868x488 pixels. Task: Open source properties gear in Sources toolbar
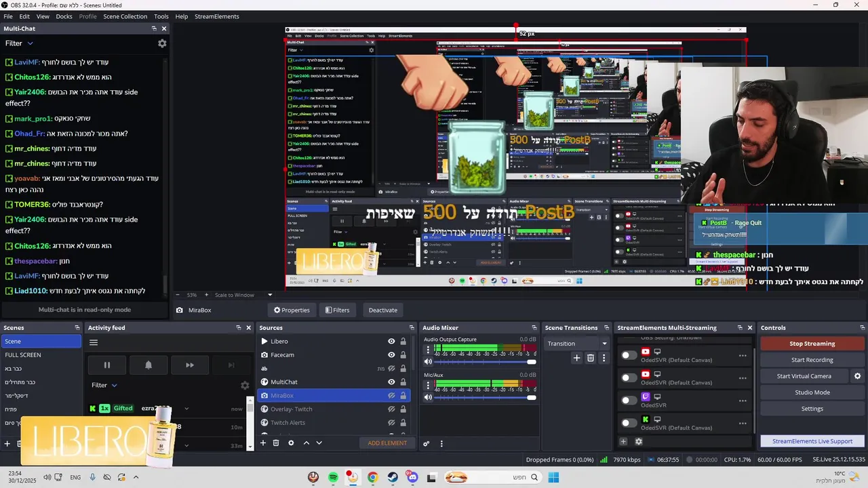[291, 443]
